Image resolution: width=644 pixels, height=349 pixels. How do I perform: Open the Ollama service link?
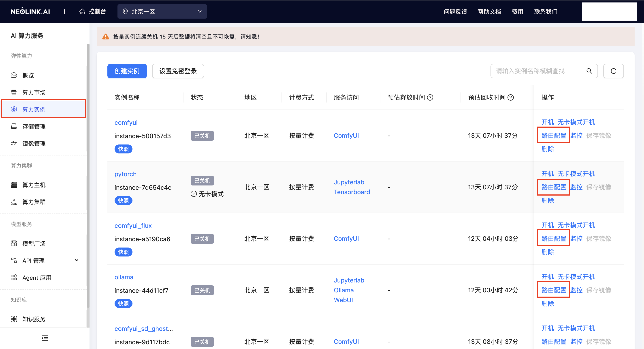(x=344, y=290)
